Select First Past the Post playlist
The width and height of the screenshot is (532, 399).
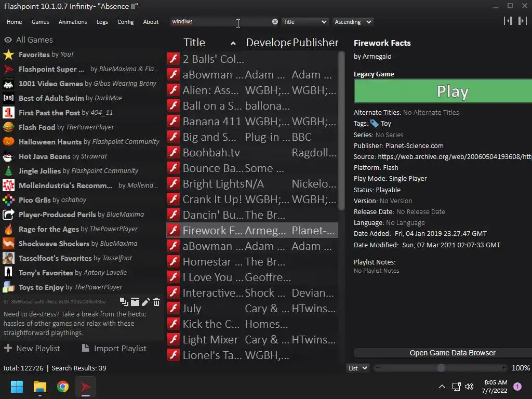coord(82,113)
